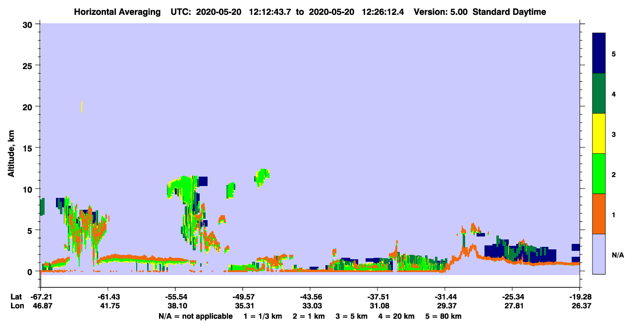Click latitude value -49.57

[x=243, y=296]
